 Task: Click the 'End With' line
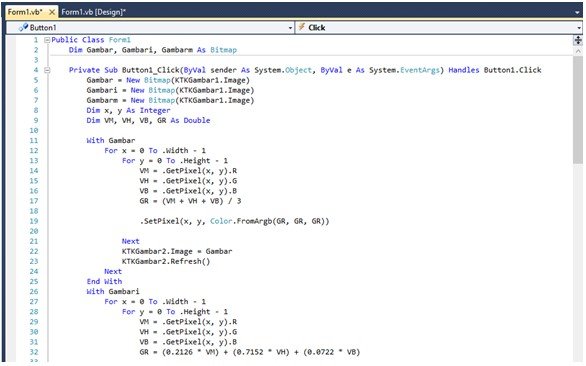pos(104,282)
